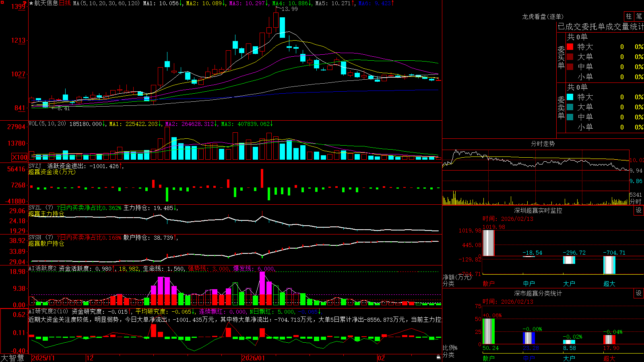Click the 大智慧 logo at bottom left
Viewport: 644px width, 362px height.
tap(12, 358)
